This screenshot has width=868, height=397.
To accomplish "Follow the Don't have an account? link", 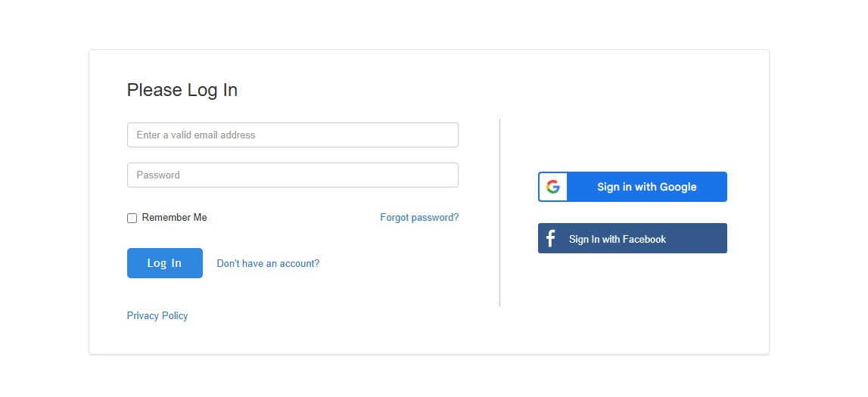I will [268, 264].
